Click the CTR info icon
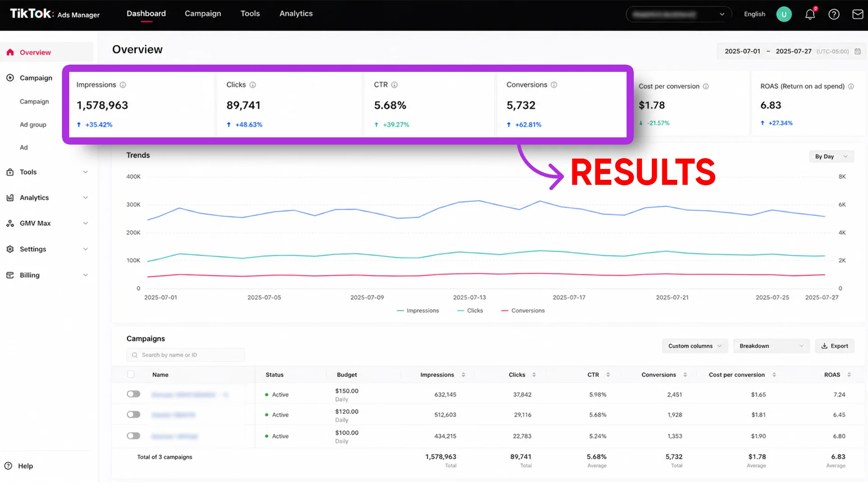Screen dimensions: 868x488 point(394,85)
